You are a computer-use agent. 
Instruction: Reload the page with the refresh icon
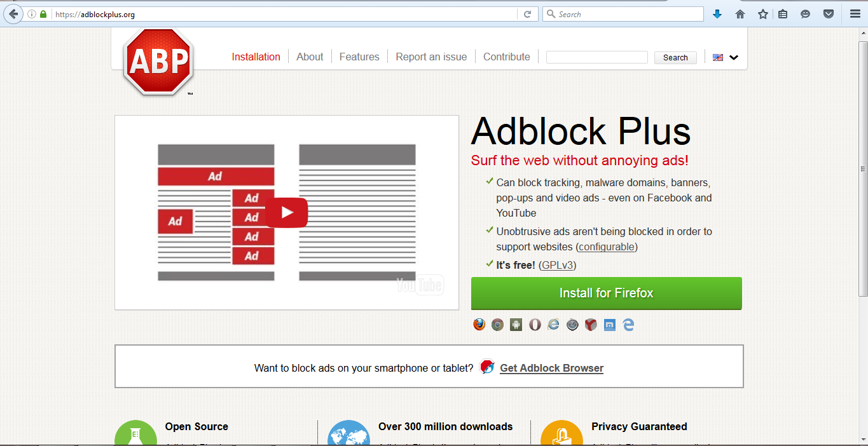click(527, 14)
